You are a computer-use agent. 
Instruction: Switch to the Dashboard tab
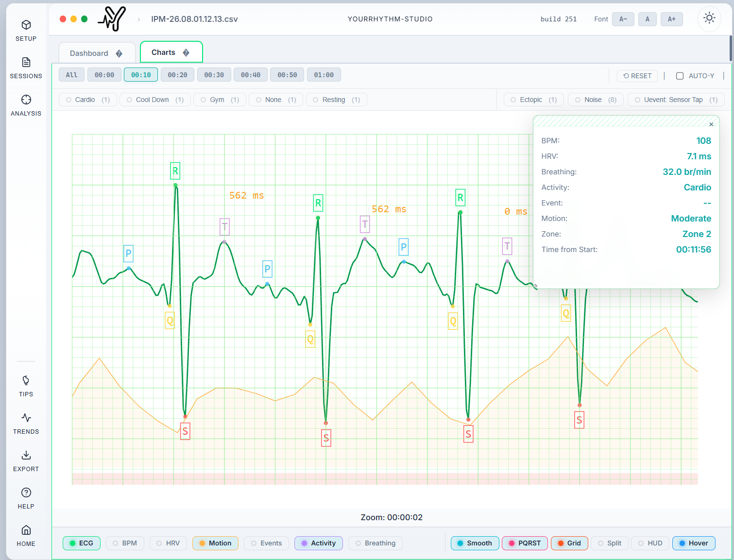coord(97,53)
